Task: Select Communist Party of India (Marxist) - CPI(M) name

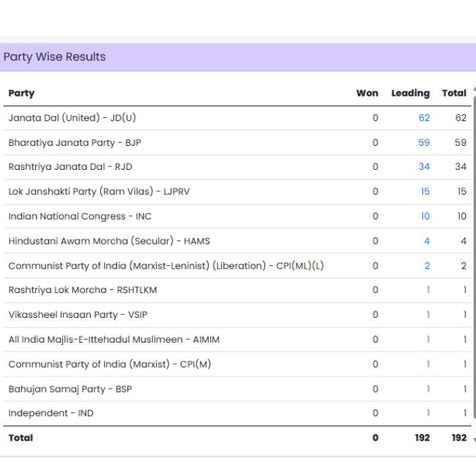Action: click(x=110, y=364)
